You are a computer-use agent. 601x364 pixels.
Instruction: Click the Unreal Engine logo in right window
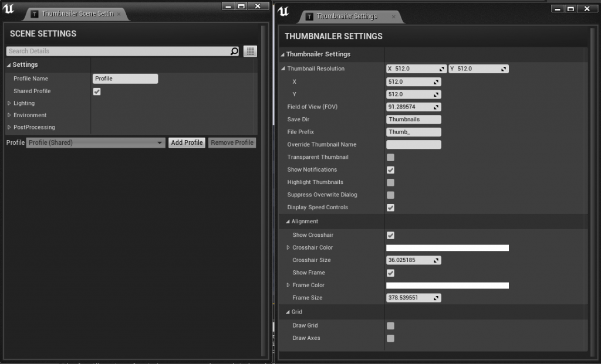[x=283, y=11]
